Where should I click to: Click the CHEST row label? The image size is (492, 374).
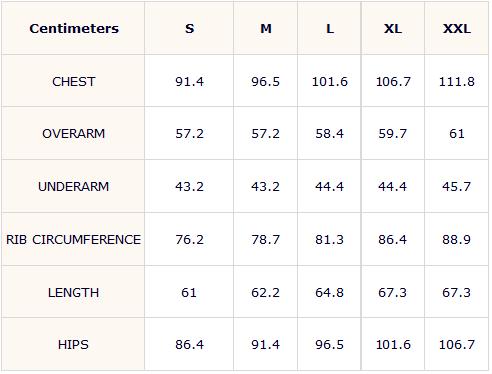click(74, 82)
